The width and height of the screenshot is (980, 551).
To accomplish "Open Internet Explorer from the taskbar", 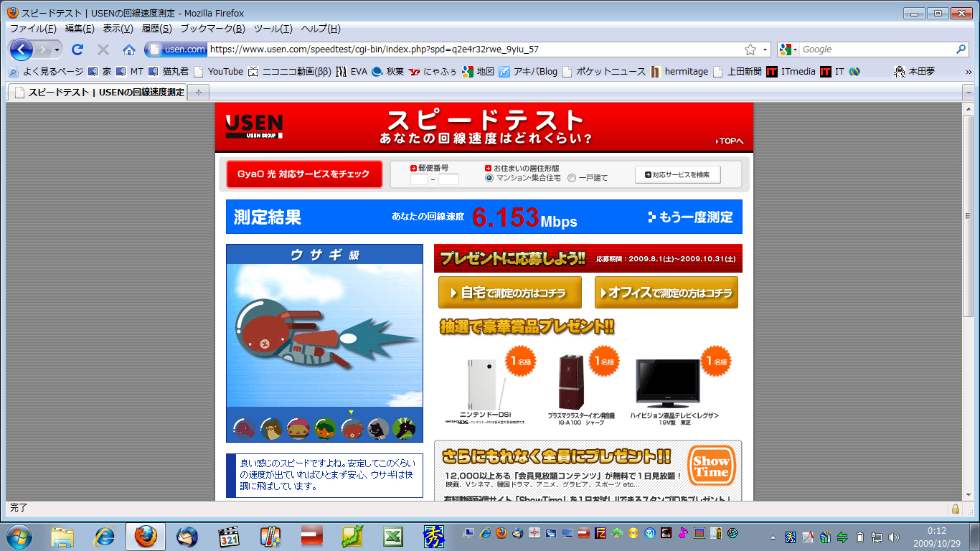I will [x=105, y=536].
